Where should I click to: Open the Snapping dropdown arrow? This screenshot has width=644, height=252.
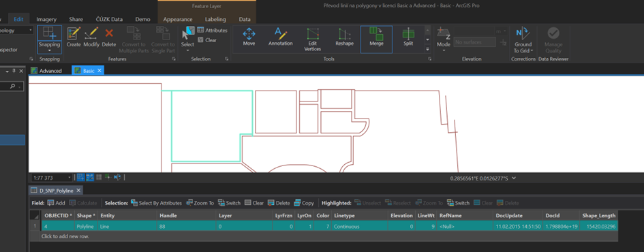pos(49,51)
